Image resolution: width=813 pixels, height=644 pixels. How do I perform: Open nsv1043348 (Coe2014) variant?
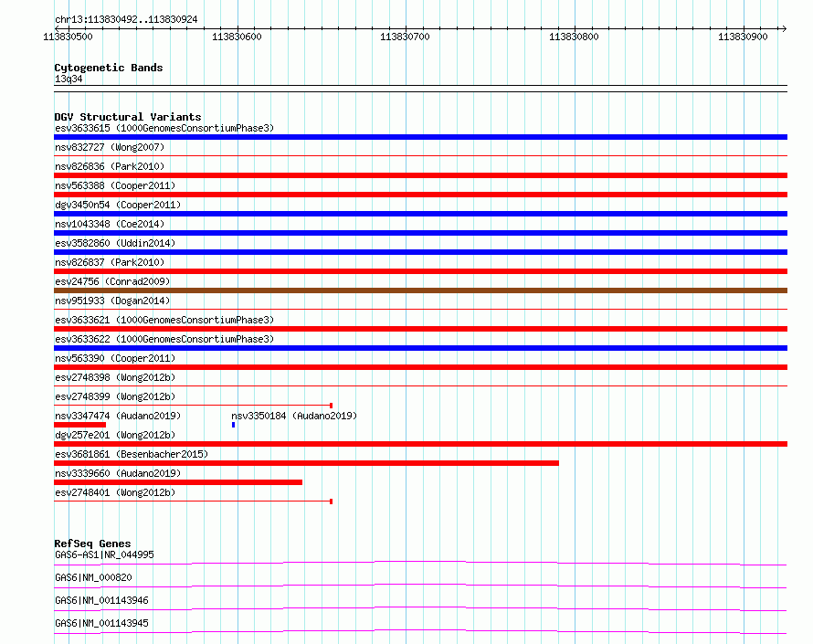[110, 224]
